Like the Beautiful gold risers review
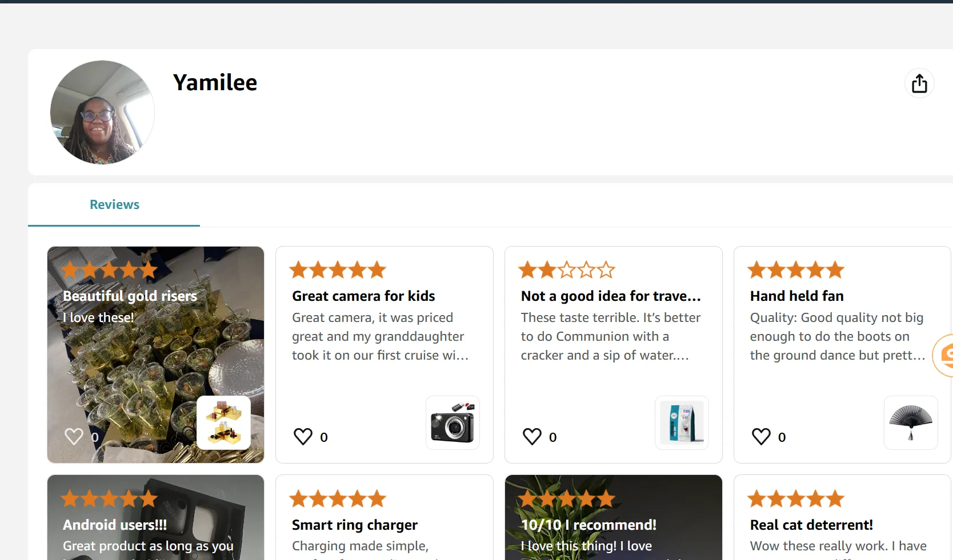The width and height of the screenshot is (953, 560). pos(74,436)
